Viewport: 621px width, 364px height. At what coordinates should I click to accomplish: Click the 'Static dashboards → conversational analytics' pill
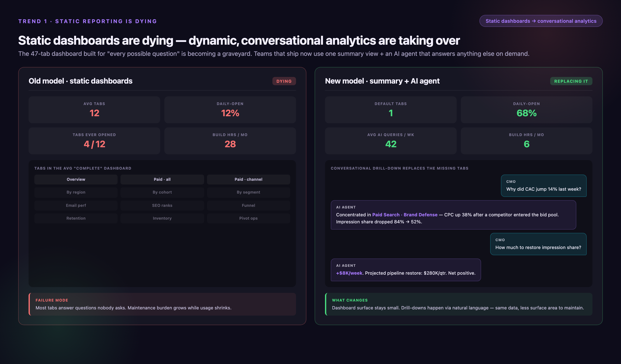[x=541, y=21]
